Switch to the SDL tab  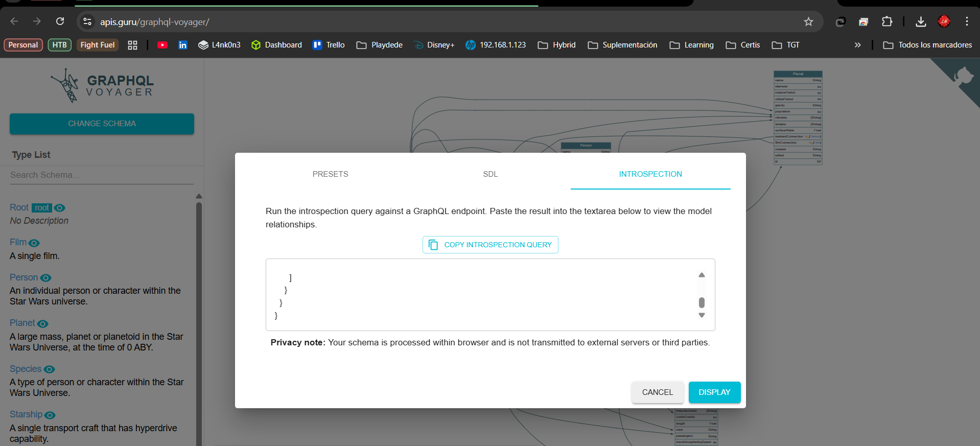tap(490, 174)
